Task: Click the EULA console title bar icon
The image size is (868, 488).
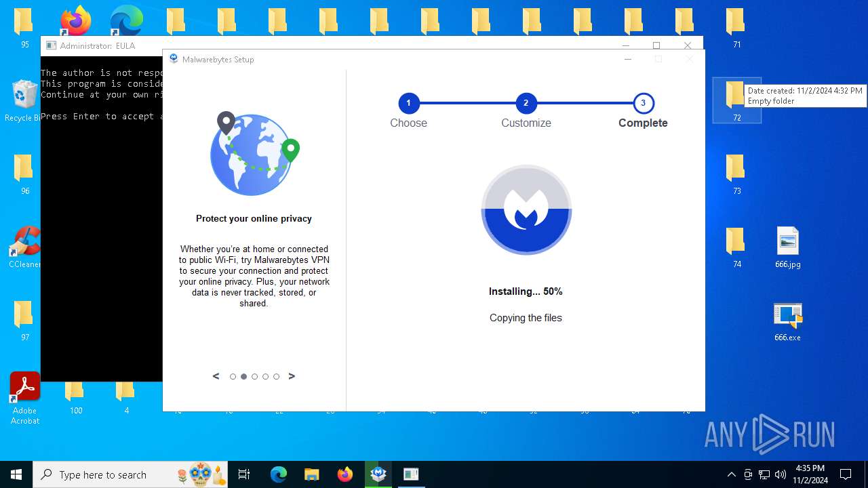Action: (x=51, y=45)
